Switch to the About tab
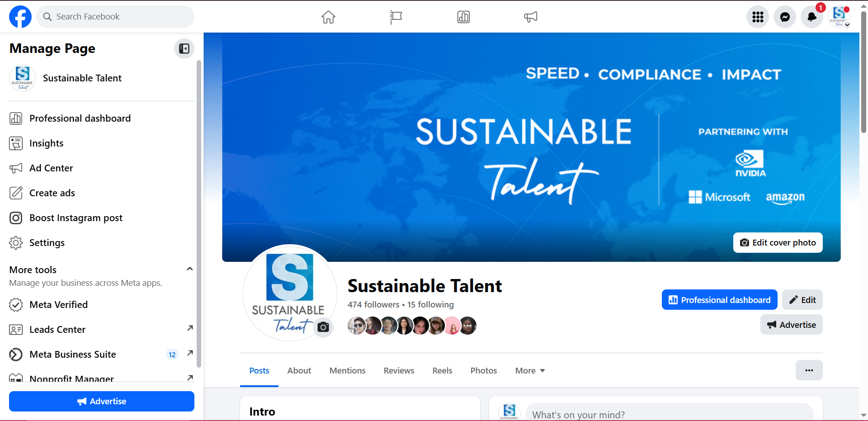The image size is (868, 421). point(299,371)
